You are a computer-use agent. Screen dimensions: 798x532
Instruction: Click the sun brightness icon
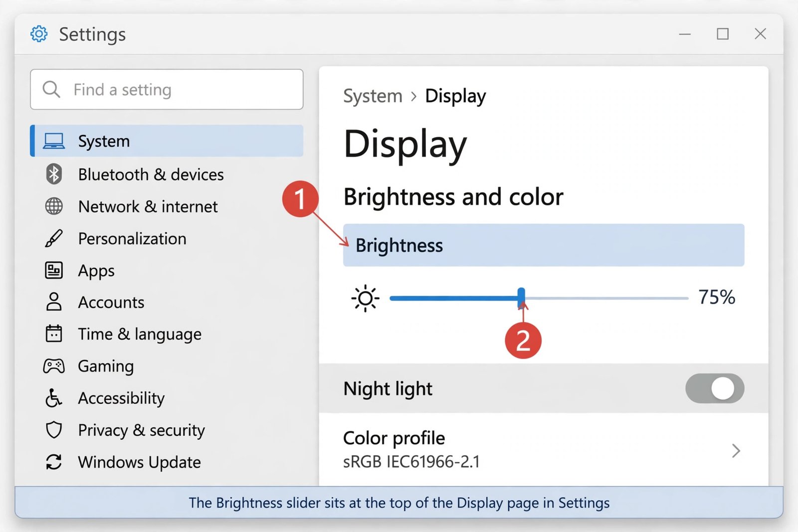(x=365, y=299)
